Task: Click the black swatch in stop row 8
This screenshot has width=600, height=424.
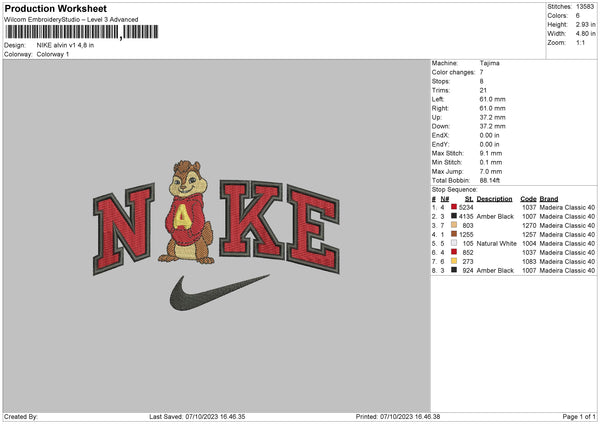Action: tap(454, 270)
